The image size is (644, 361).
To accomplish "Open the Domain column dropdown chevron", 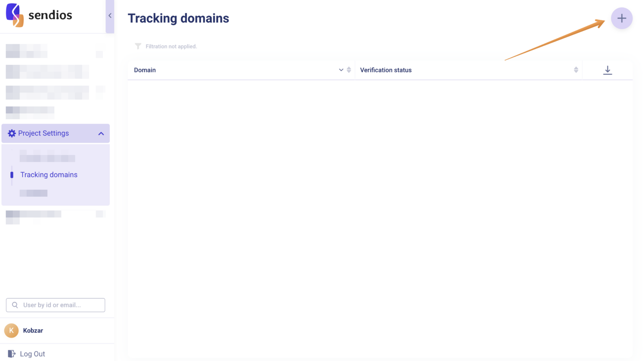I will pyautogui.click(x=341, y=70).
